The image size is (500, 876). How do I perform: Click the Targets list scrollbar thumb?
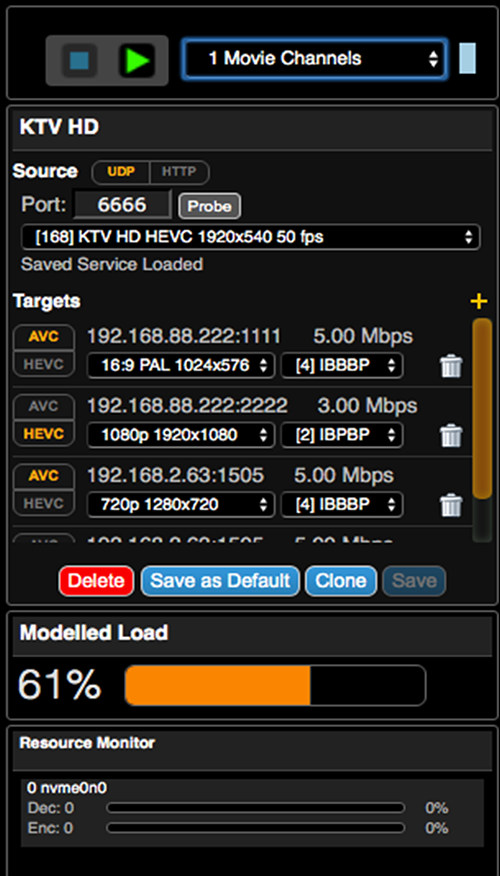(x=482, y=408)
